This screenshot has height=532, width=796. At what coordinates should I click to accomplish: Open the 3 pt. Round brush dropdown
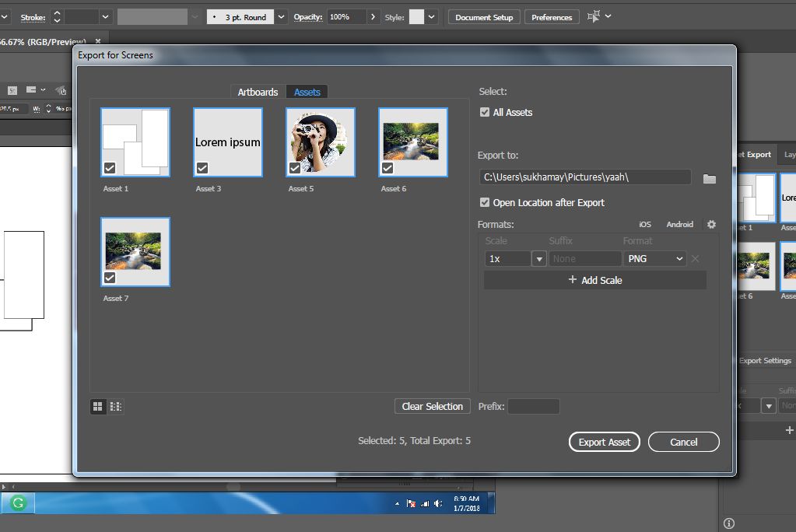(281, 17)
